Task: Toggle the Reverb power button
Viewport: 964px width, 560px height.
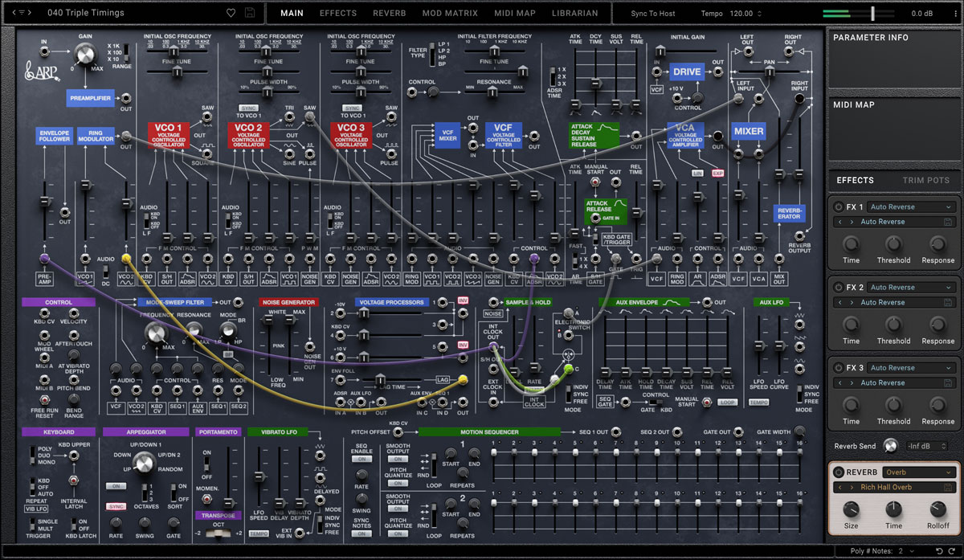Action: point(839,472)
